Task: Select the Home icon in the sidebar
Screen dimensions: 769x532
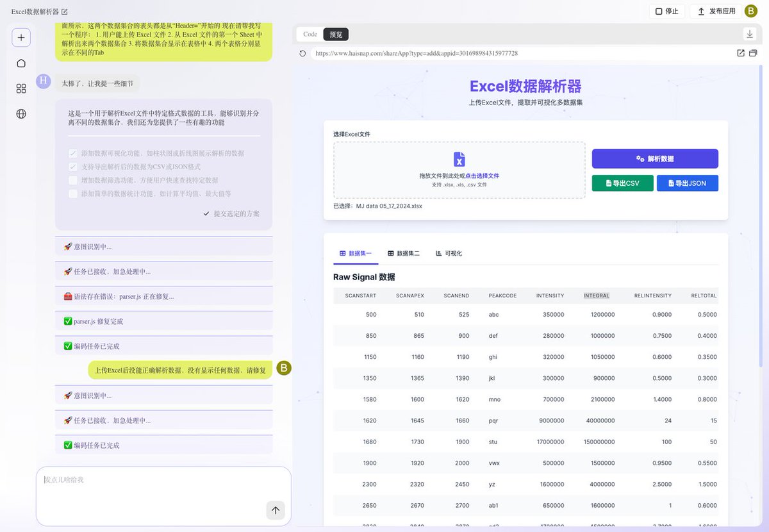Action: click(x=21, y=63)
